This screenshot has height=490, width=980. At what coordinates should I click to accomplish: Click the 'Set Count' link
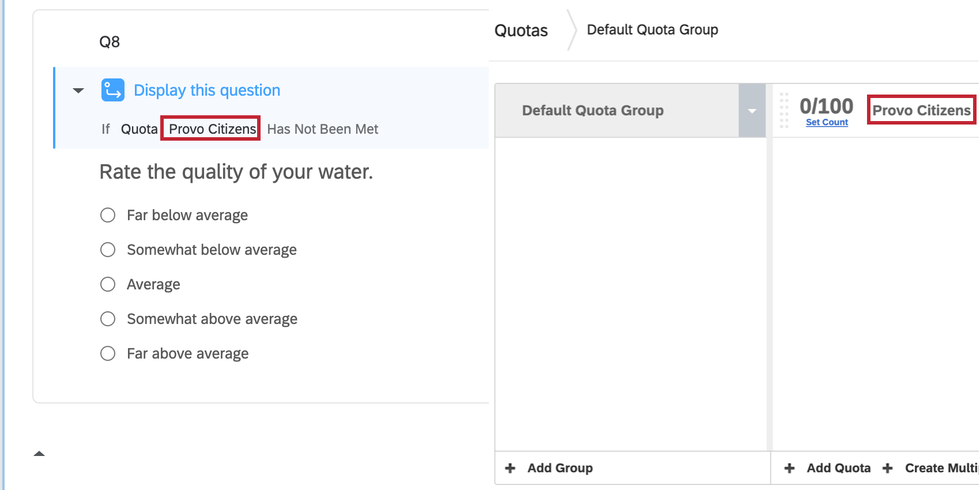click(x=827, y=122)
